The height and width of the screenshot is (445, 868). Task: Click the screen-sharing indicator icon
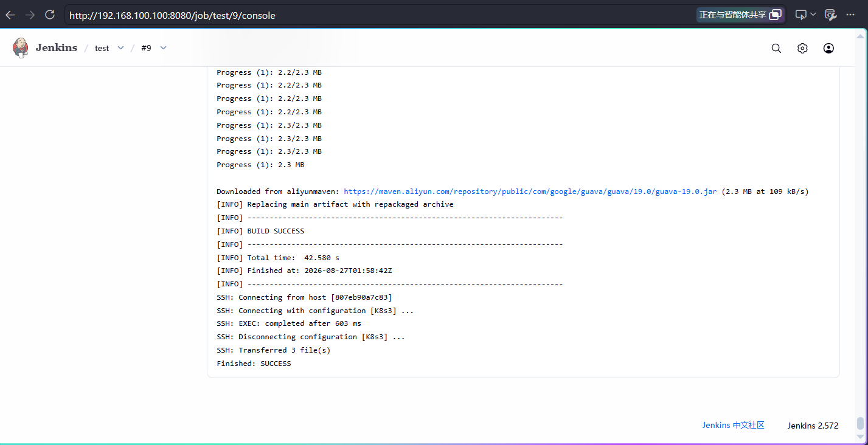(775, 15)
